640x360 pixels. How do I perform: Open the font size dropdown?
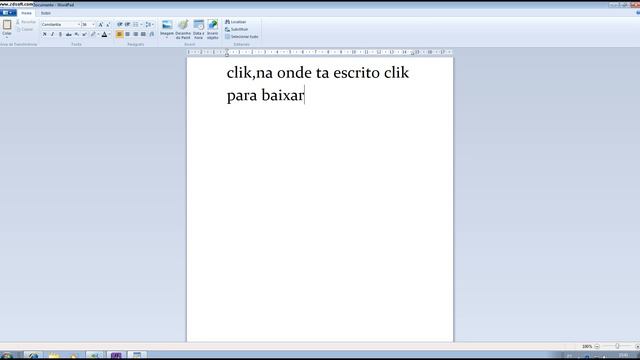[x=93, y=24]
